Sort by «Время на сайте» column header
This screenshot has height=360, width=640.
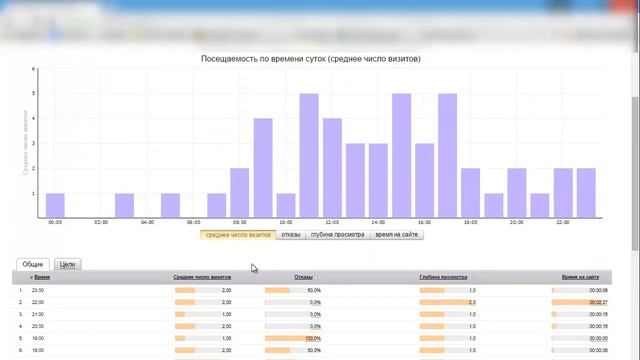click(580, 277)
